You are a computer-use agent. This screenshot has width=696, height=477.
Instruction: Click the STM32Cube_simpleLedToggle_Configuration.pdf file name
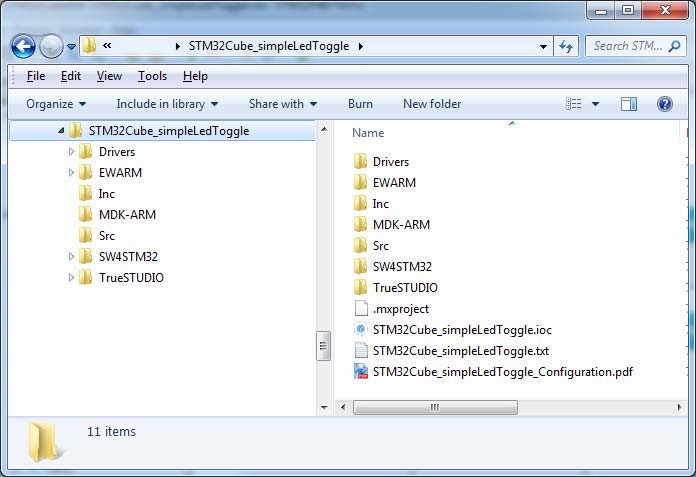coord(502,372)
